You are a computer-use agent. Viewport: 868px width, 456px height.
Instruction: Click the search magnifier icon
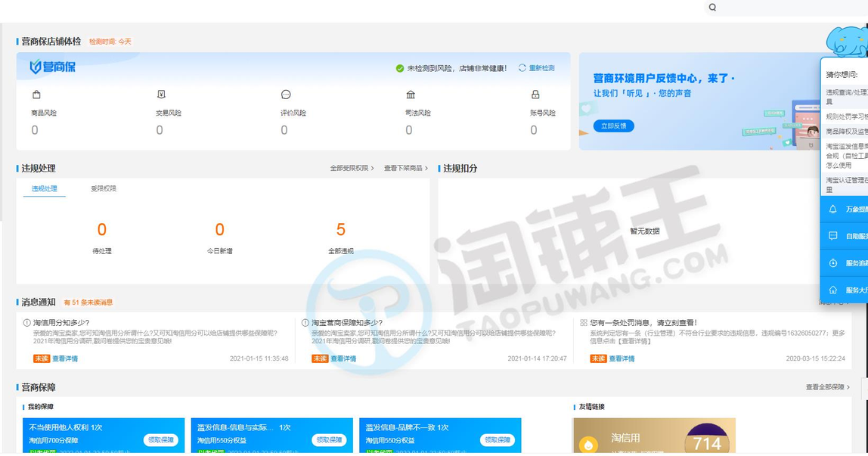tap(712, 8)
